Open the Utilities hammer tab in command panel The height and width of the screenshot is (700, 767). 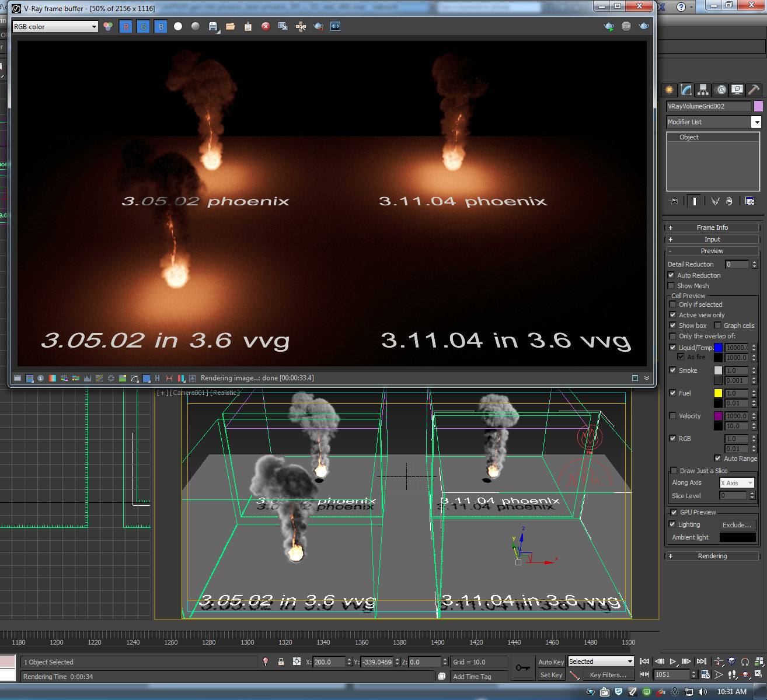(x=754, y=90)
